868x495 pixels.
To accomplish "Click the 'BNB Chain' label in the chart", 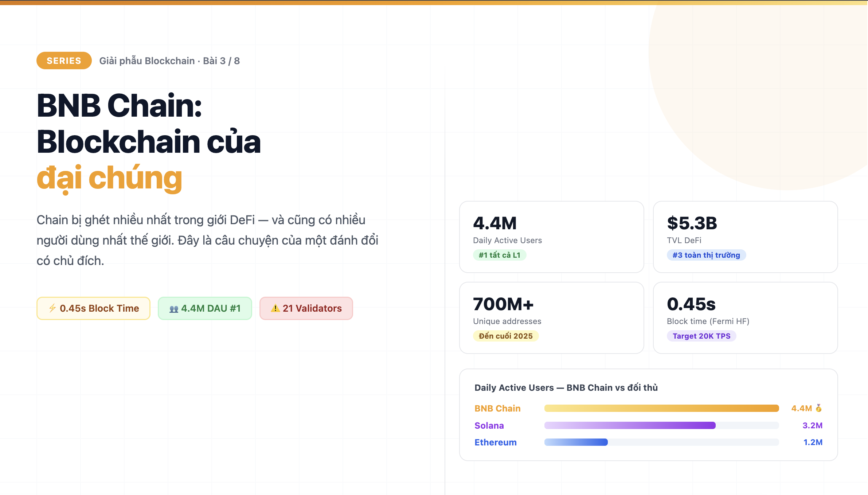I will 497,408.
